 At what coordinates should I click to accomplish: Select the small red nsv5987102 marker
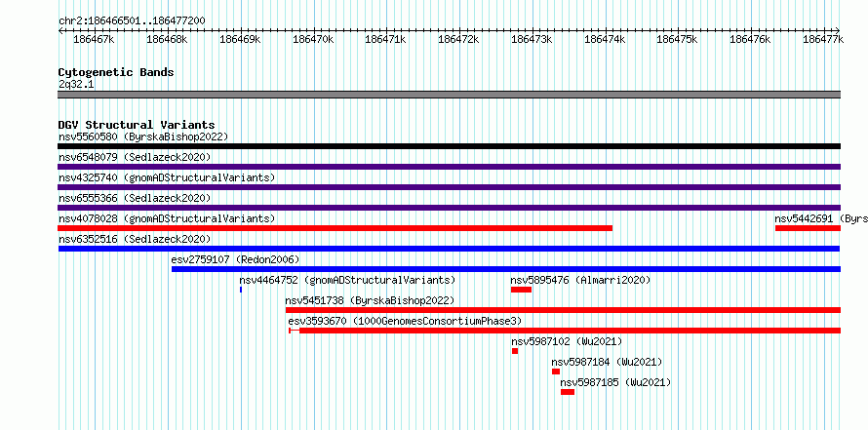click(x=515, y=351)
